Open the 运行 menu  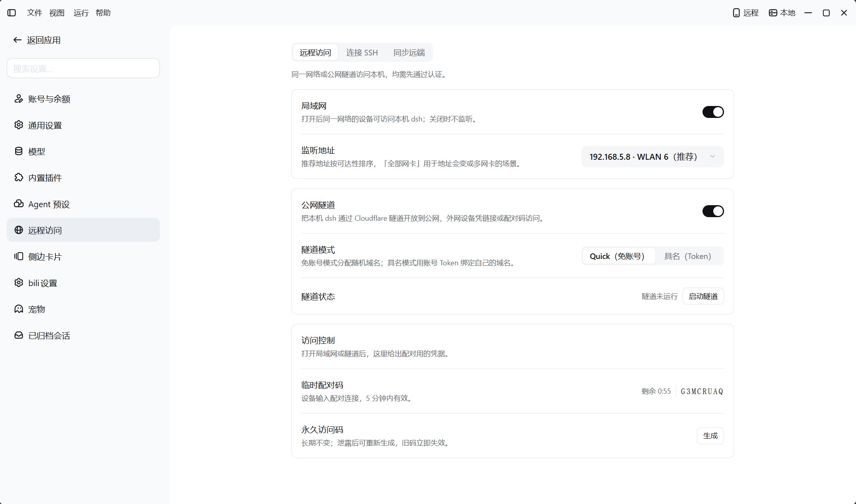[81, 13]
